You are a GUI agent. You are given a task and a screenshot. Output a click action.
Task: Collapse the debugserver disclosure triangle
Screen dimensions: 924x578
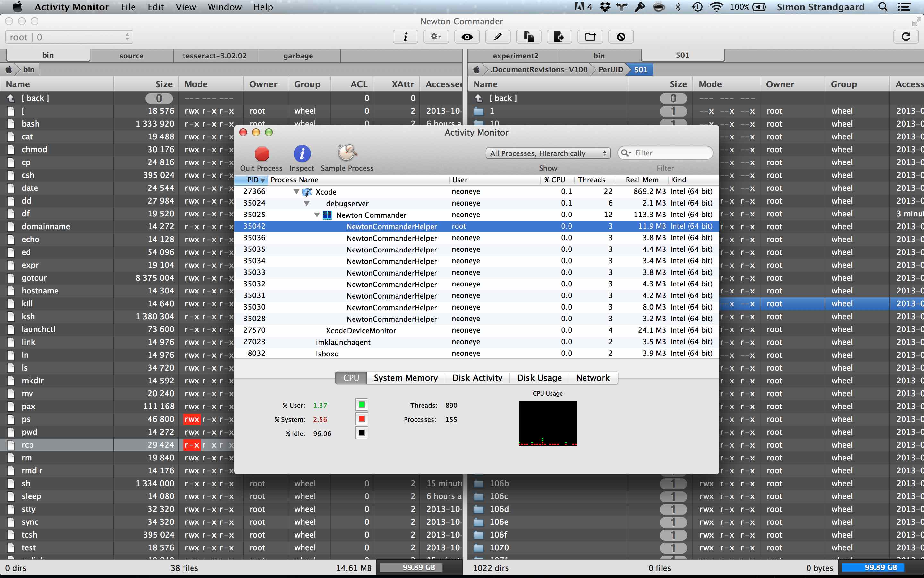tap(307, 203)
